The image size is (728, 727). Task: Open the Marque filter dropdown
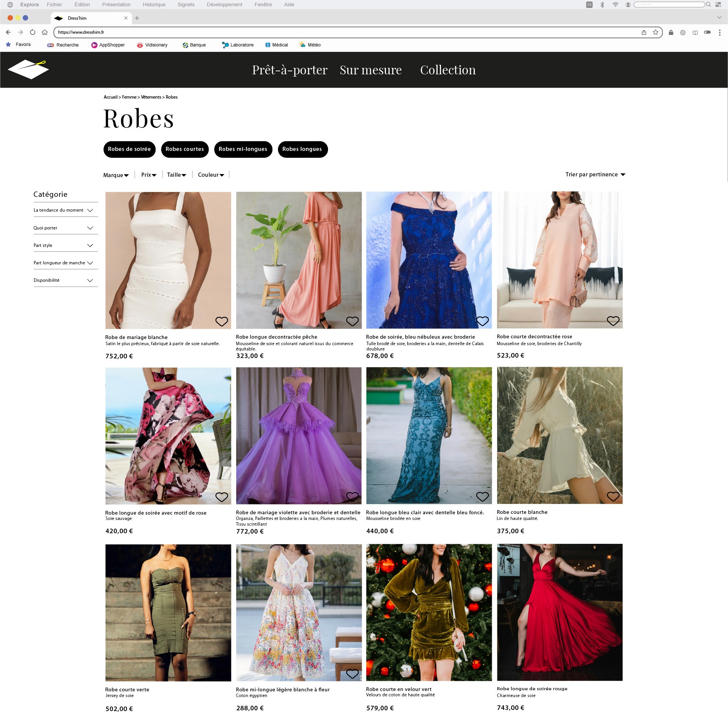click(x=116, y=175)
